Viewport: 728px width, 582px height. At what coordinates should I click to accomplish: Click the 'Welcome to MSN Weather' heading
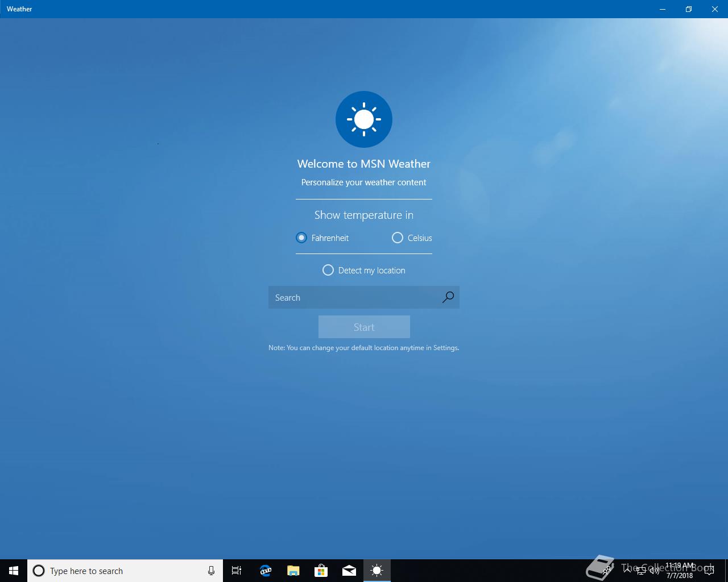coord(364,164)
